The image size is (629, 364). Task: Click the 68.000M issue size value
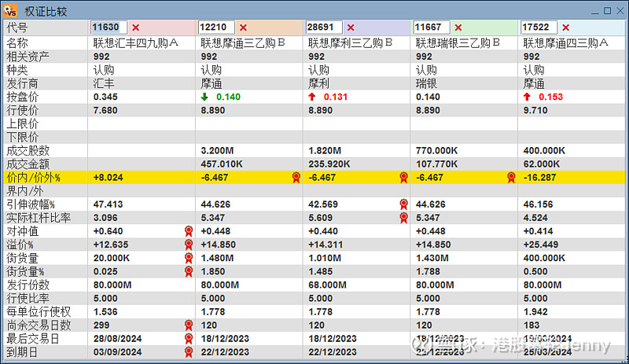pos(327,285)
